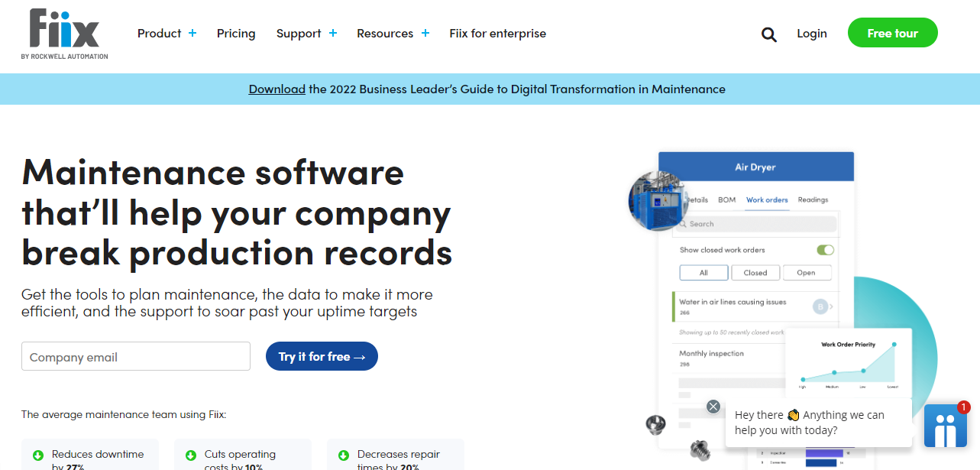Expand the Support menu
Viewport: 980px width, 470px height.
[306, 34]
